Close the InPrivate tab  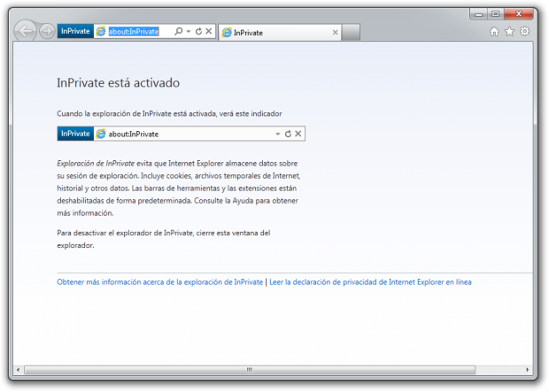pyautogui.click(x=335, y=32)
